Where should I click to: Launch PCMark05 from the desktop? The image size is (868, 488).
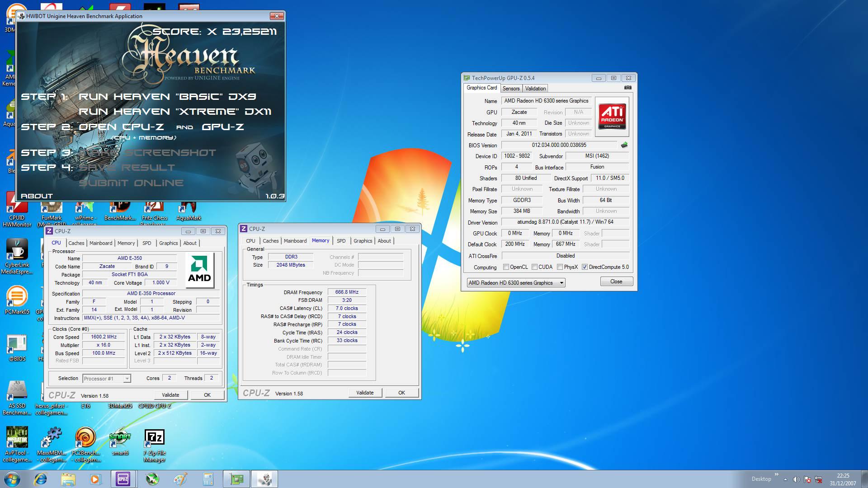click(x=17, y=300)
